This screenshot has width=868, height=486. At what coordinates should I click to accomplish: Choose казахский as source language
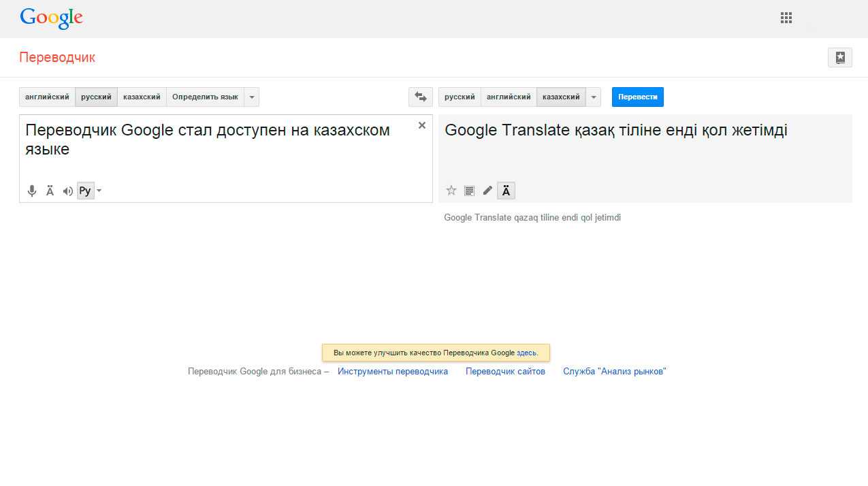click(x=142, y=97)
